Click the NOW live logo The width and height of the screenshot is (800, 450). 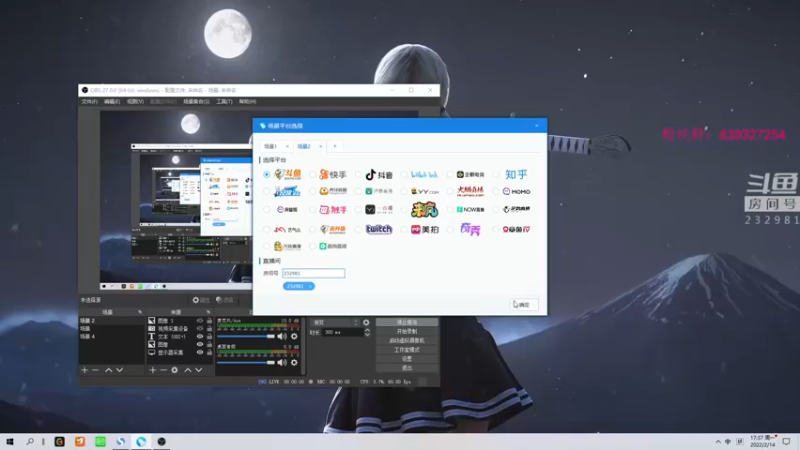click(470, 209)
